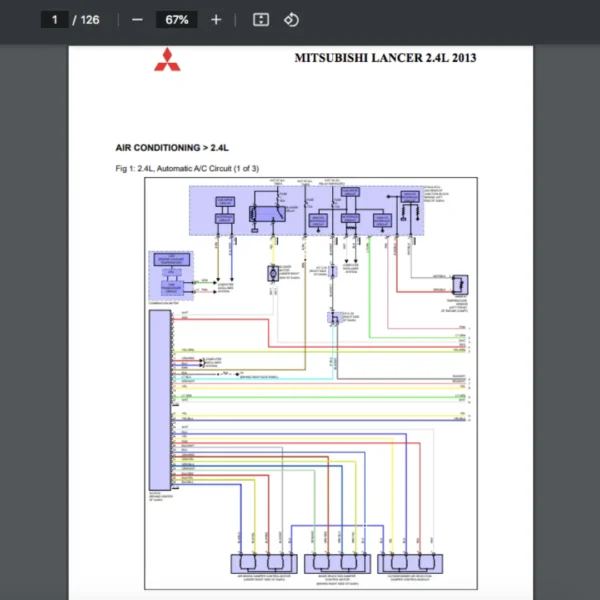Click the zoom out minus icon
The width and height of the screenshot is (600, 600).
point(137,20)
